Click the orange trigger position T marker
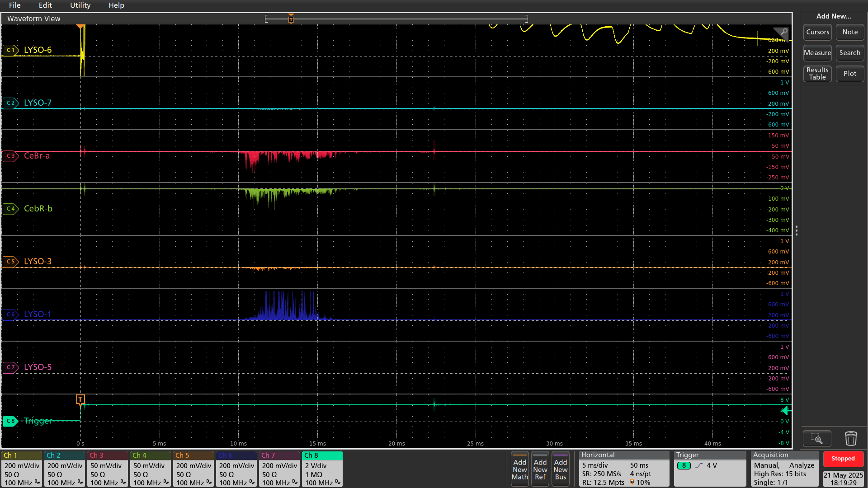This screenshot has width=868, height=488. [x=80, y=399]
